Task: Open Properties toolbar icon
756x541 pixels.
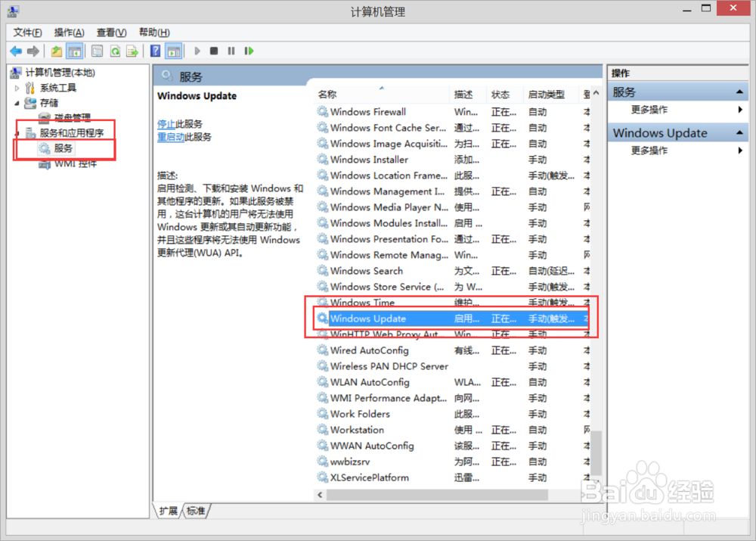Action: pyautogui.click(x=97, y=51)
